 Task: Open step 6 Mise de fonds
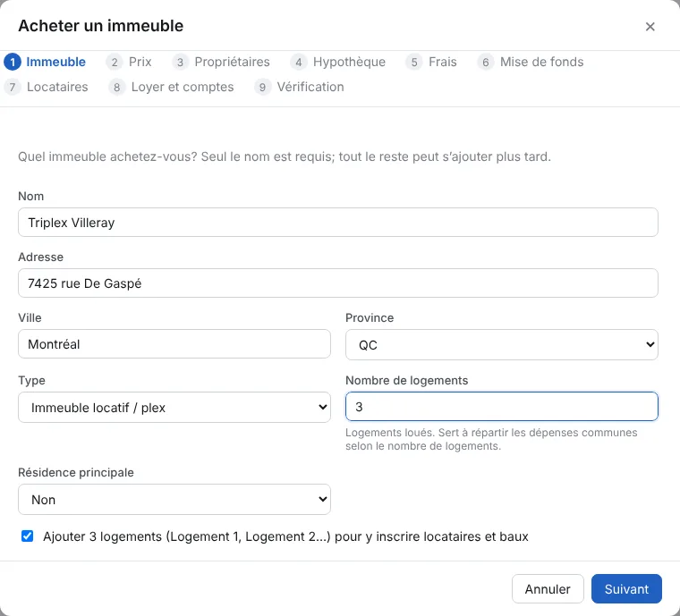[x=531, y=62]
